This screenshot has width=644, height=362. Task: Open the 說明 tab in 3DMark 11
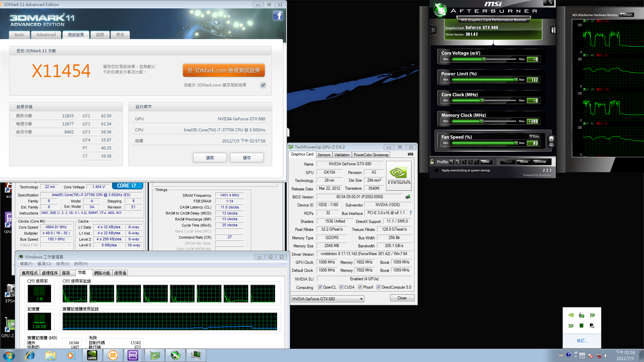(x=100, y=35)
